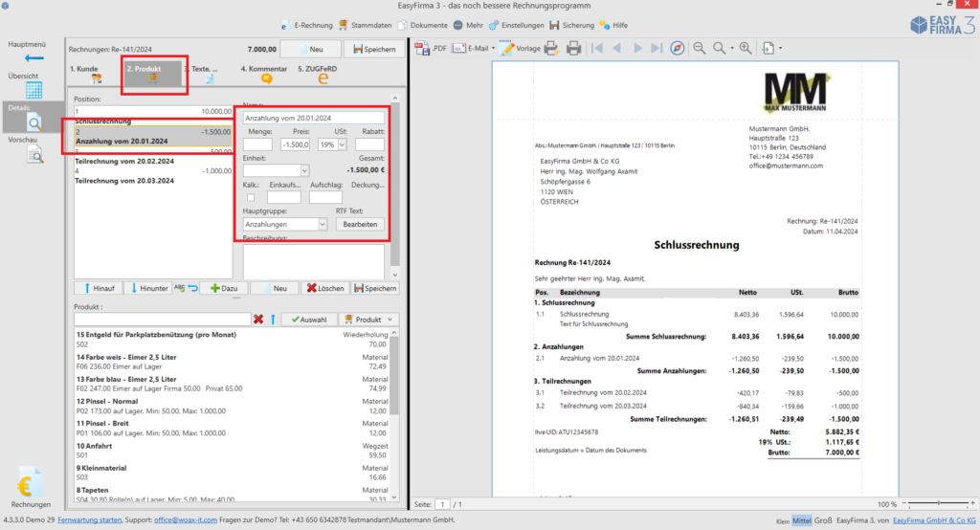Open the Übersicht grid view

tap(33, 90)
